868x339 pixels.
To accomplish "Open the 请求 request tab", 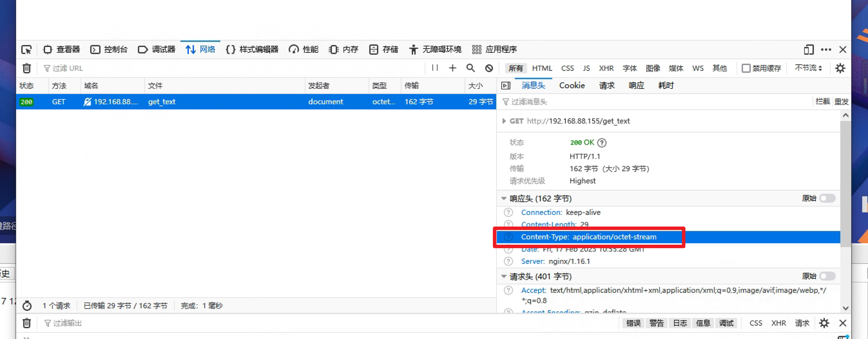I will 607,85.
